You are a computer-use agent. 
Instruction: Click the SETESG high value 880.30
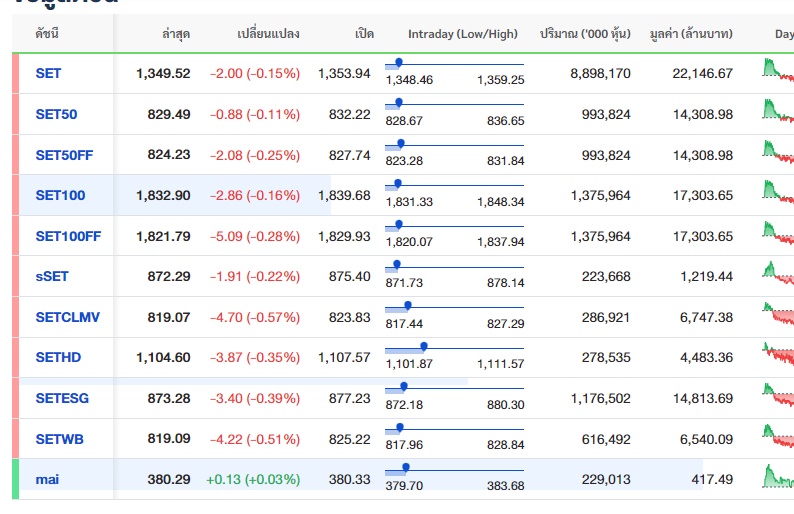(506, 405)
